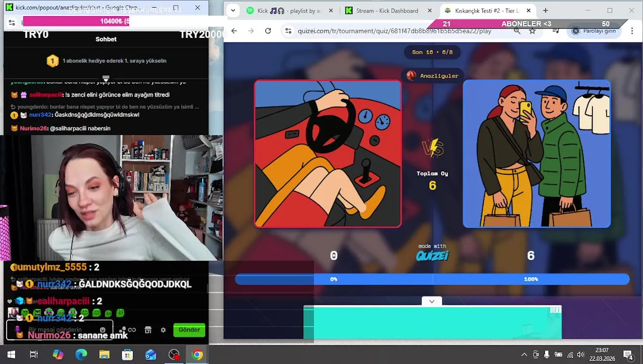Reload the quizei page
The height and width of the screenshot is (364, 643).
coord(268,31)
